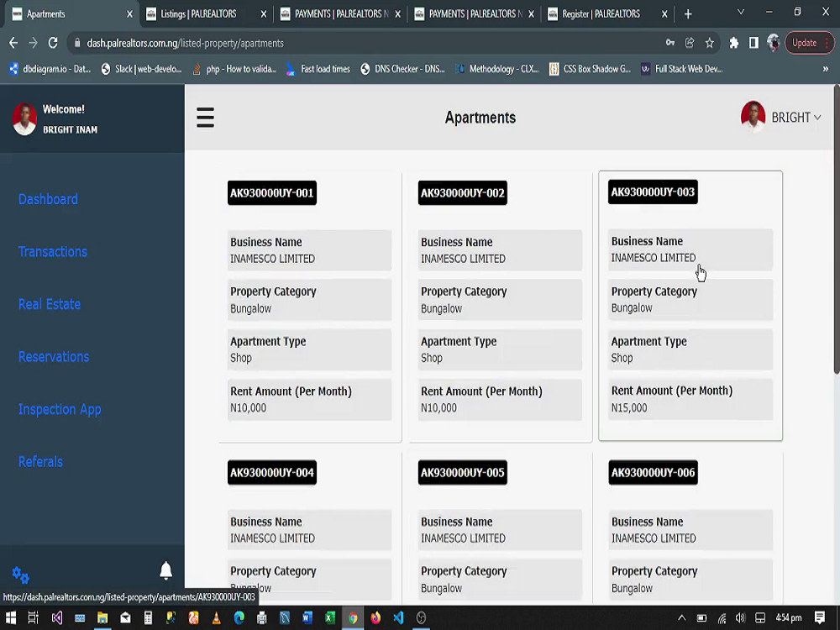Switch to the Listings | PALREALTORS tab
The image size is (840, 630).
coord(198,14)
